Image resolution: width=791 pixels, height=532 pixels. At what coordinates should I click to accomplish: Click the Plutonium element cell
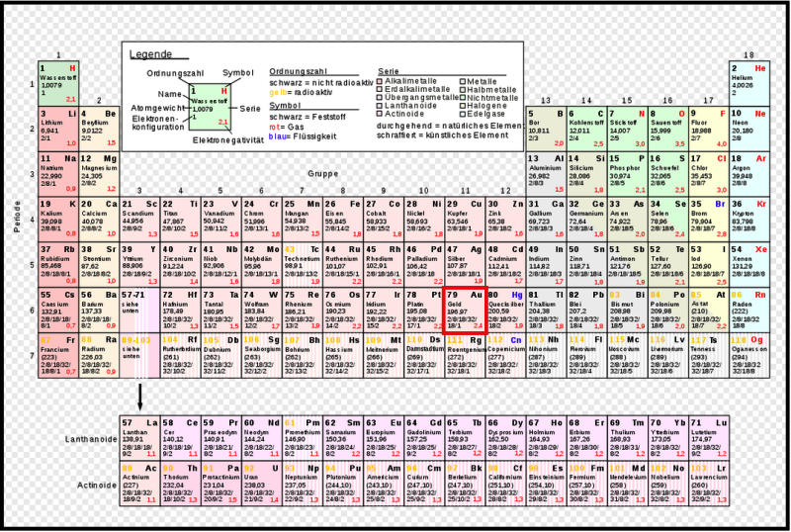[x=343, y=483]
